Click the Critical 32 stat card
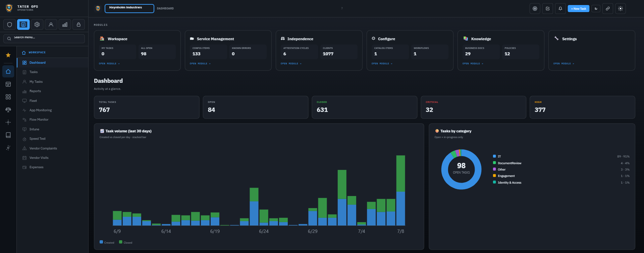This screenshot has height=253, width=644. tap(473, 107)
